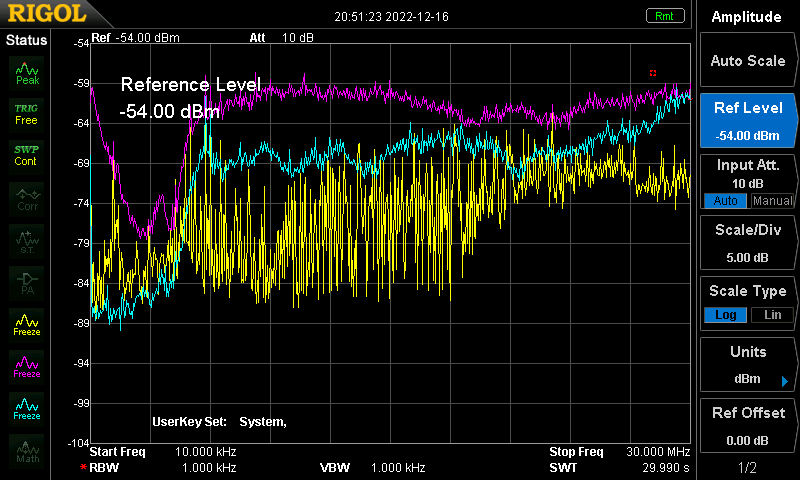
Task: Select the Ref Offset 0.00 dB softkey
Action: pos(747,426)
